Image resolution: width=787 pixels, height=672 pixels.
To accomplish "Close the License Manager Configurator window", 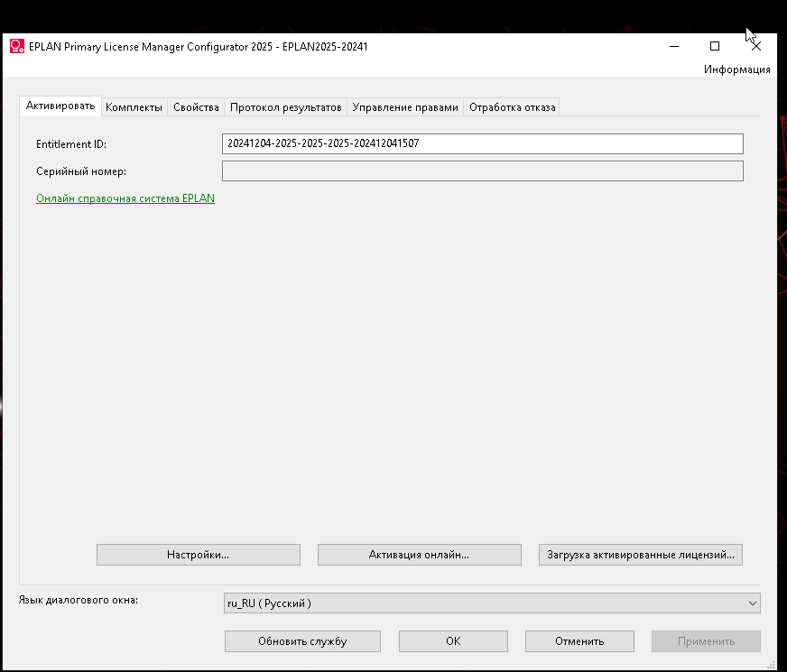I will 756,46.
